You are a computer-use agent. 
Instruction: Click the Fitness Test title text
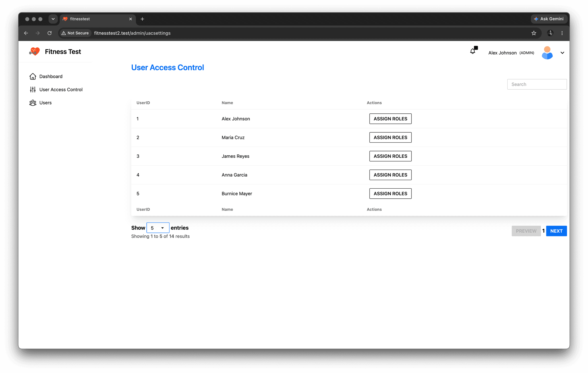click(63, 52)
